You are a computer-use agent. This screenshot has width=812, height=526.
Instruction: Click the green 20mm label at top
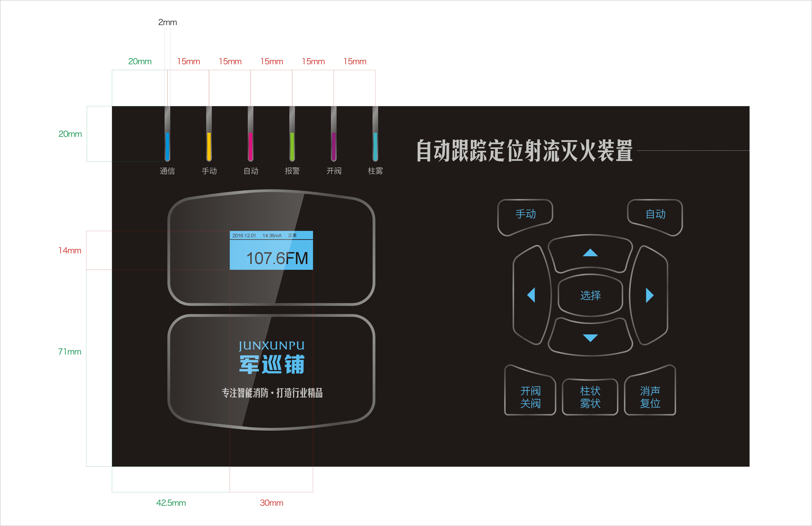tap(140, 61)
